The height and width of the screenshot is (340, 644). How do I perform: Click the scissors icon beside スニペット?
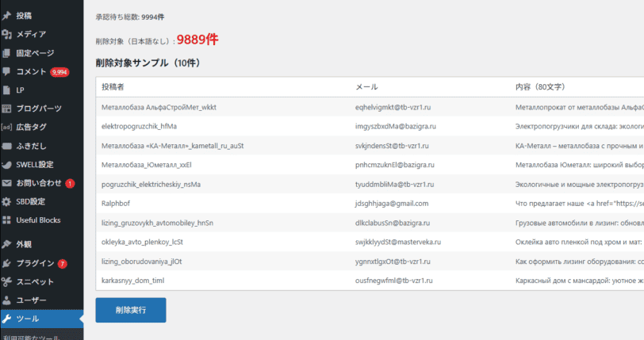pos(7,281)
